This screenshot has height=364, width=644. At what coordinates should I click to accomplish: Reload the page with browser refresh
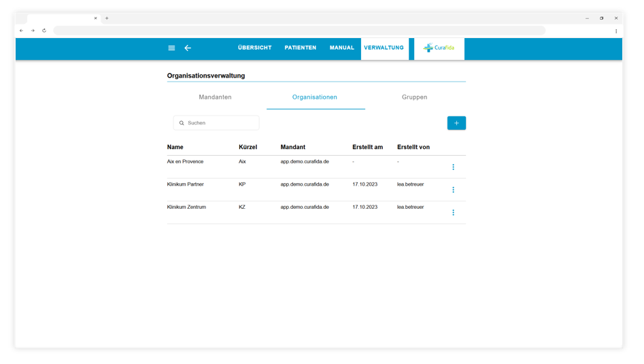pos(44,31)
